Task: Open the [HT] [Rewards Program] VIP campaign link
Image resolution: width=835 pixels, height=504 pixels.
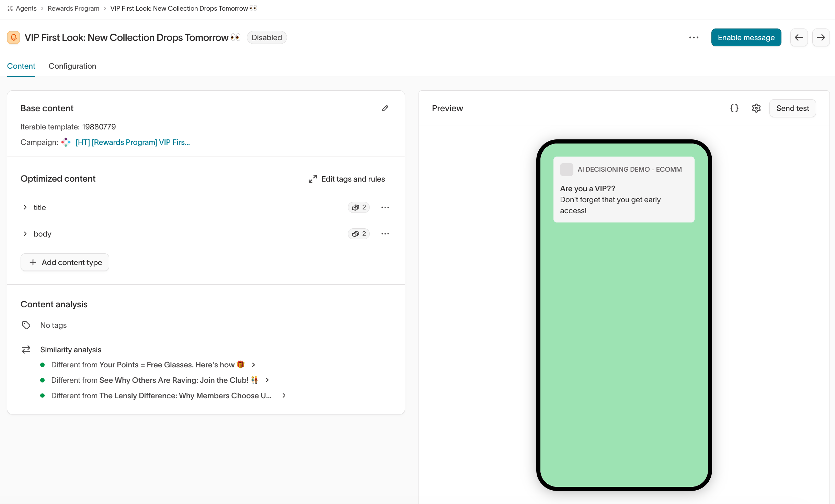Action: (x=133, y=142)
